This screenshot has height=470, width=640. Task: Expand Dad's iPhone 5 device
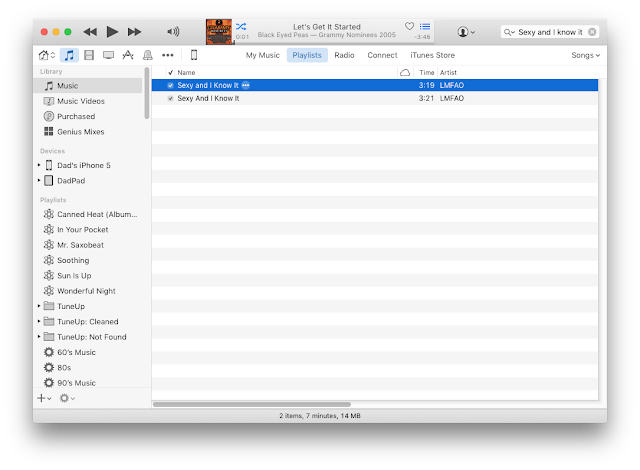pyautogui.click(x=39, y=165)
